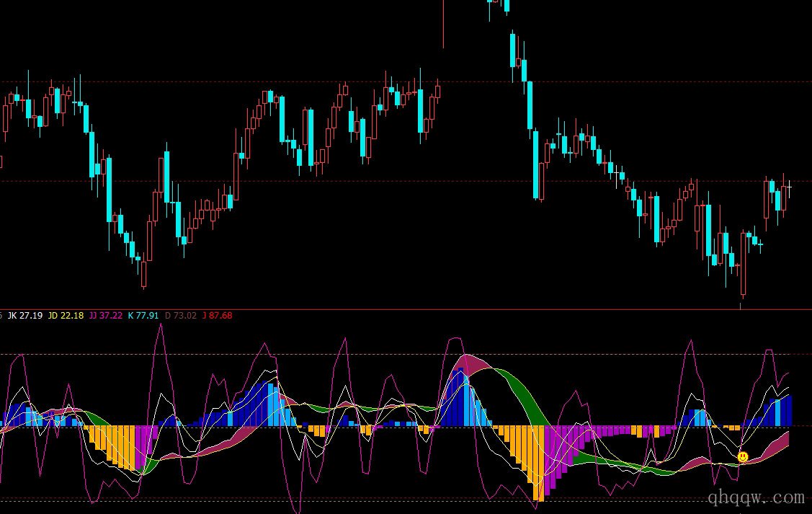The width and height of the screenshot is (812, 514).
Task: Click the magenta JJ 37.22 indicator value
Action: (105, 316)
